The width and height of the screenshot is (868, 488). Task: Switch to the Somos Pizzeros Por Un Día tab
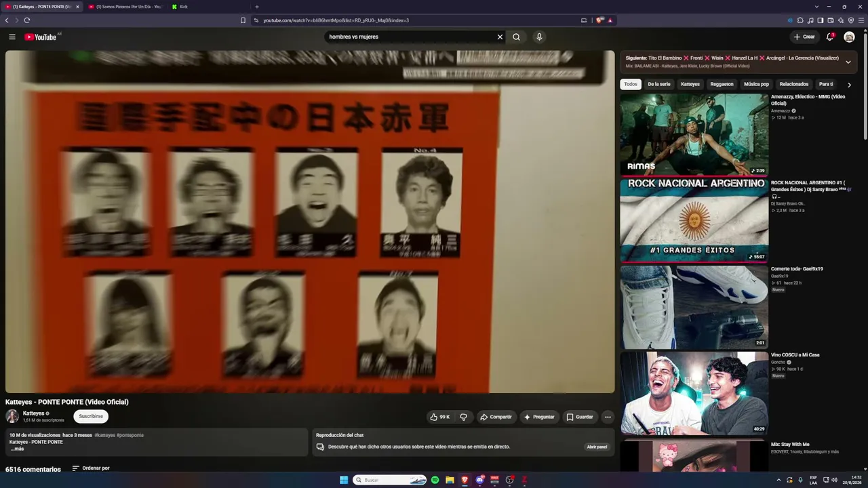125,7
